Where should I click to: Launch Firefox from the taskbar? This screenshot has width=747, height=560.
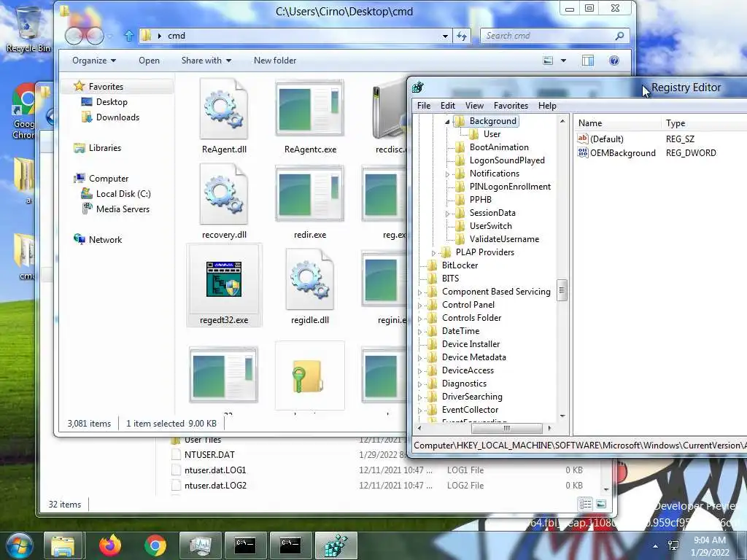pos(110,545)
